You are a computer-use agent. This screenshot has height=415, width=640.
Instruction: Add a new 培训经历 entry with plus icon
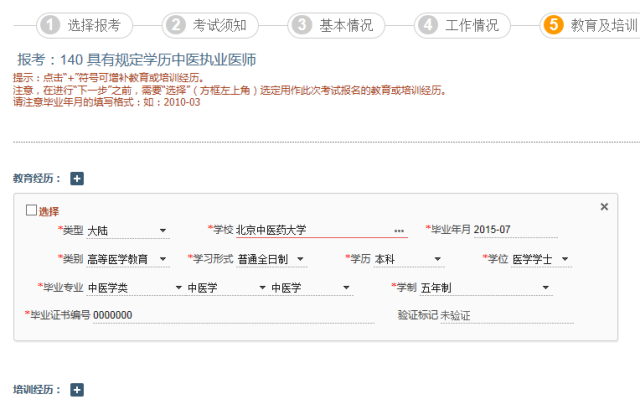[x=77, y=390]
